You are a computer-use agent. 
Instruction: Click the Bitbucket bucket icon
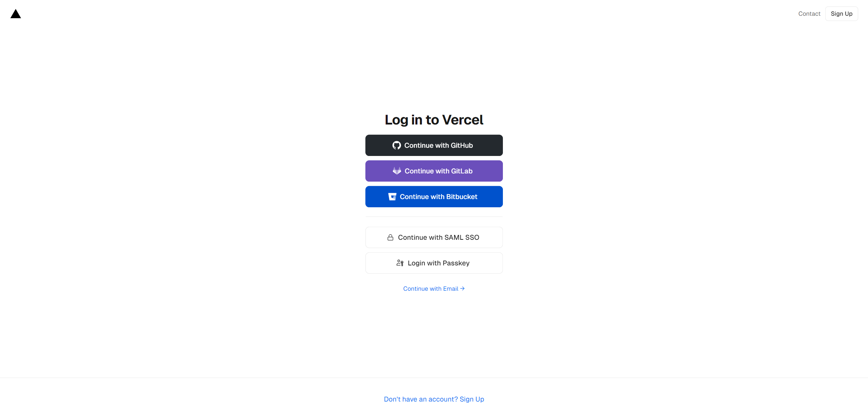(392, 197)
